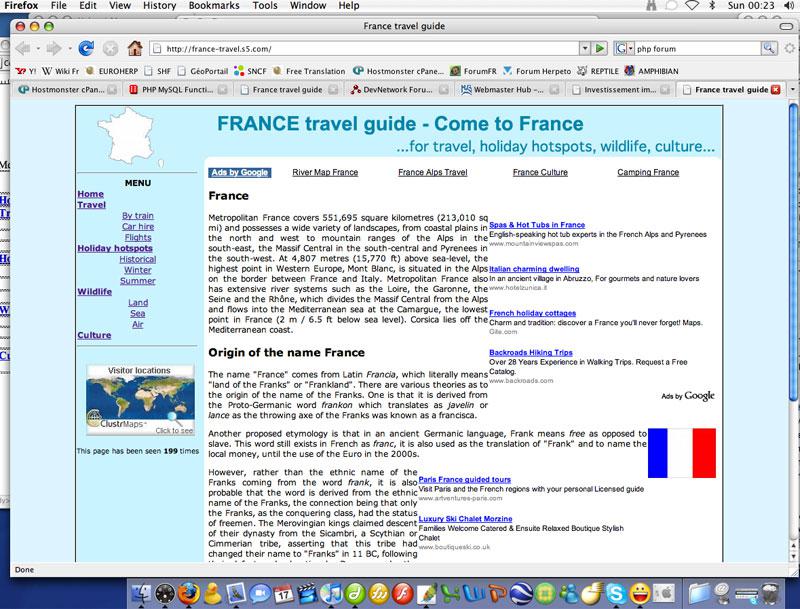Open Yahoo Messenger smiley icon in the Dock
The width and height of the screenshot is (800, 609).
(640, 594)
